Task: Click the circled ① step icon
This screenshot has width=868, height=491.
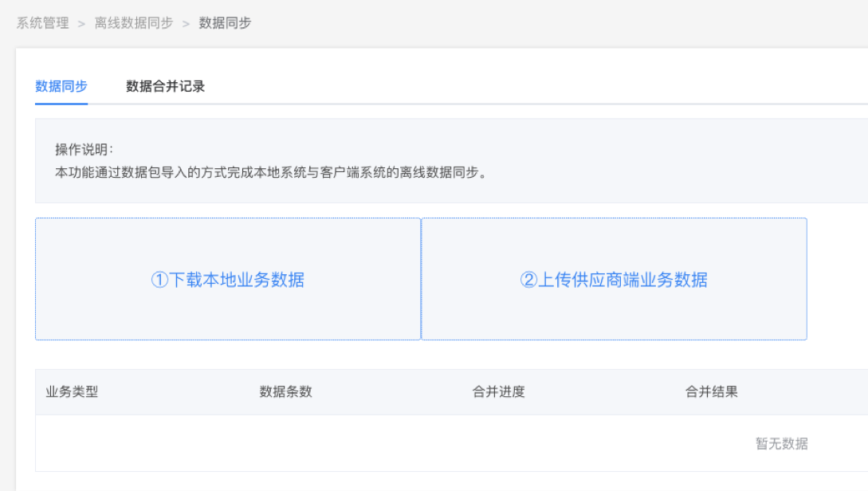Action: 159,280
